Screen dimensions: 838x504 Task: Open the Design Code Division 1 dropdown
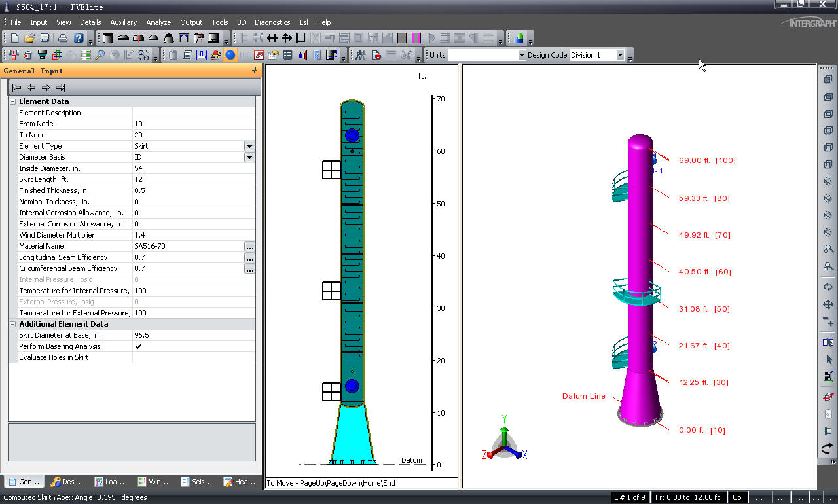pyautogui.click(x=620, y=55)
